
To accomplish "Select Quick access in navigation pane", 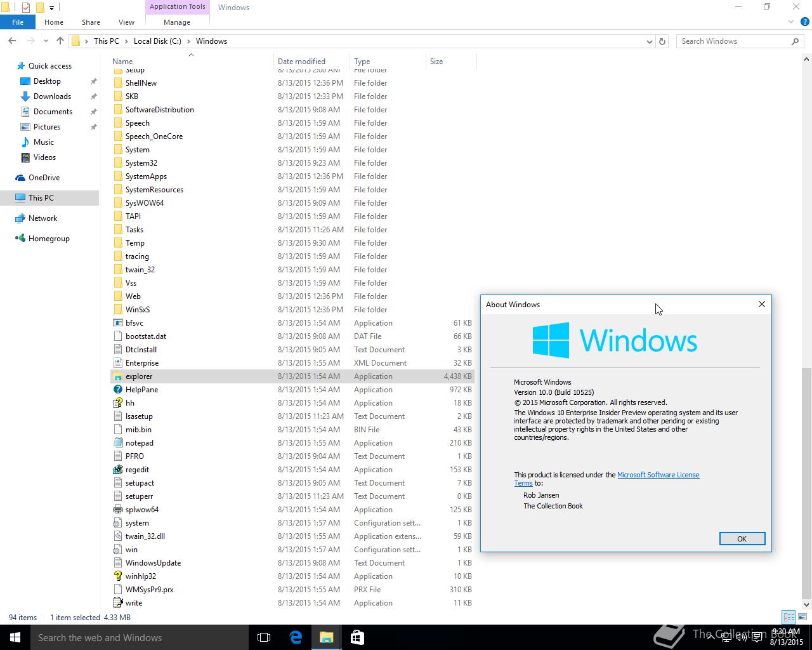I will pos(50,66).
